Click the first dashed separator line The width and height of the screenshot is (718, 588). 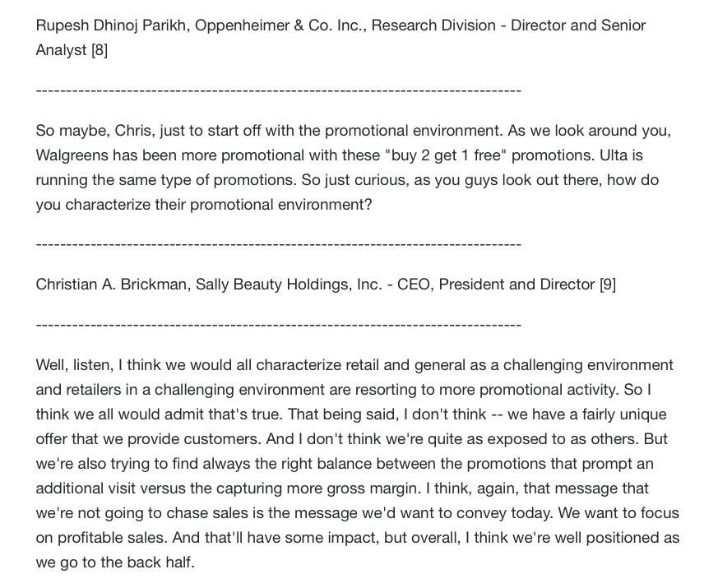[279, 90]
